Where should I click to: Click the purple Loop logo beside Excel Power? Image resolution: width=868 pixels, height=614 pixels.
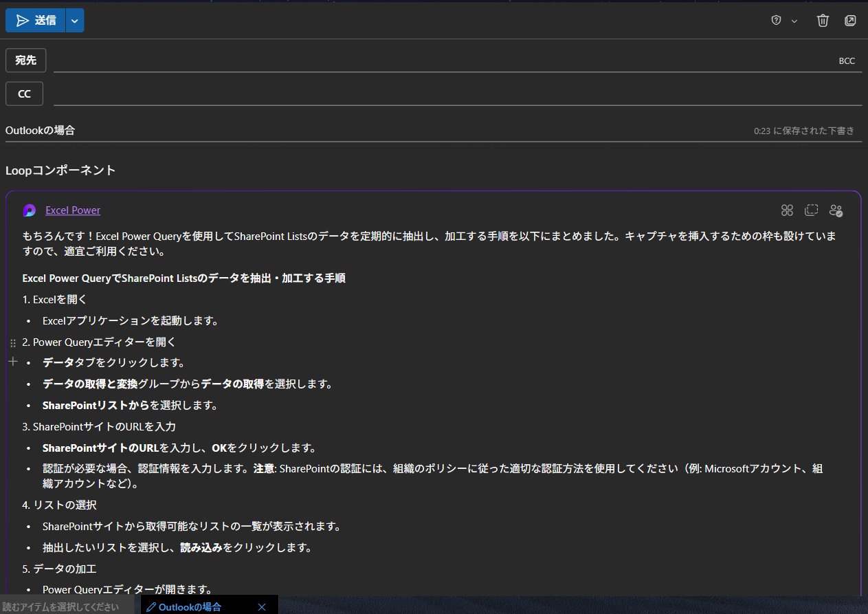[29, 210]
